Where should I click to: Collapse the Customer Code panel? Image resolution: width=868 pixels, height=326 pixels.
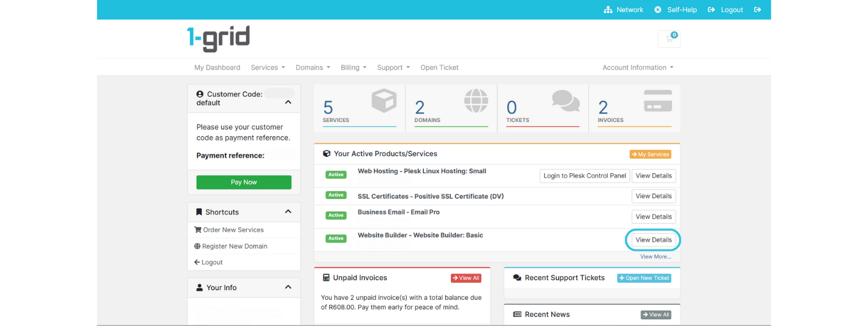(x=288, y=102)
